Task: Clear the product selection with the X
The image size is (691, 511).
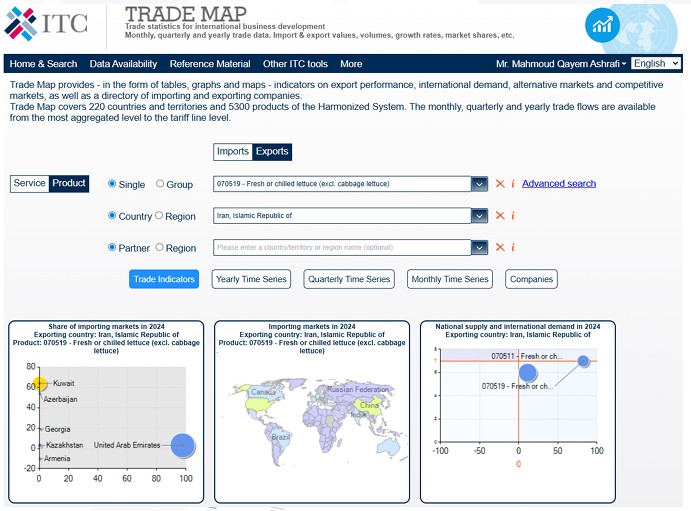Action: click(500, 184)
